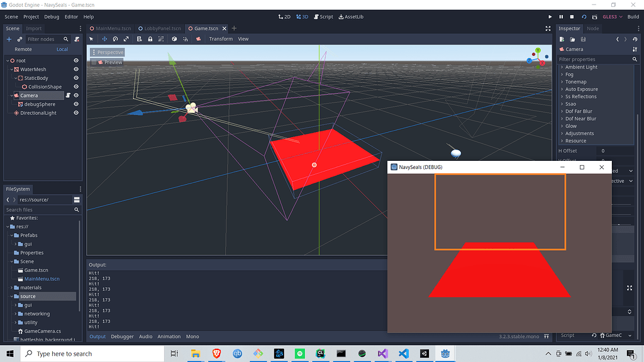Instance a child scene with link icon
The height and width of the screenshot is (362, 644).
coord(19,39)
